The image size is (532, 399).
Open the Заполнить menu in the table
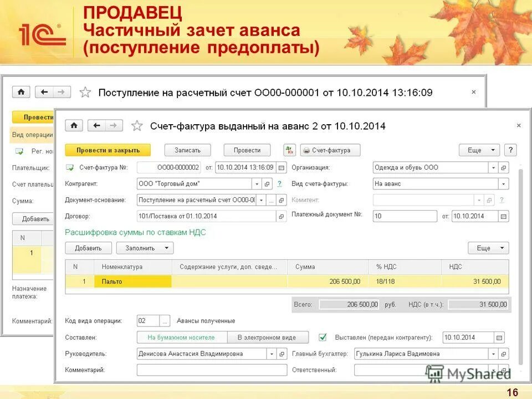142,248
